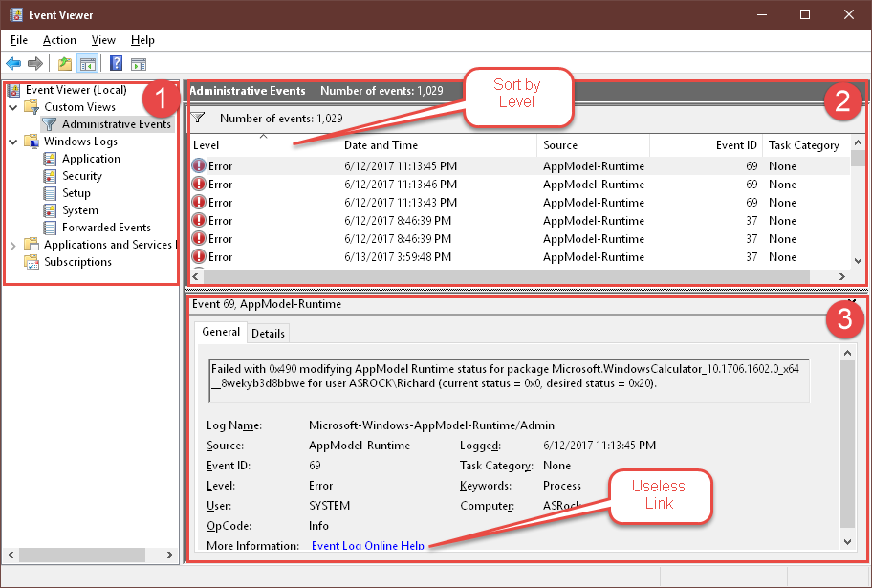Viewport: 872px width, 588px height.
Task: Open a saved log via folder toolbar icon
Action: click(63, 63)
